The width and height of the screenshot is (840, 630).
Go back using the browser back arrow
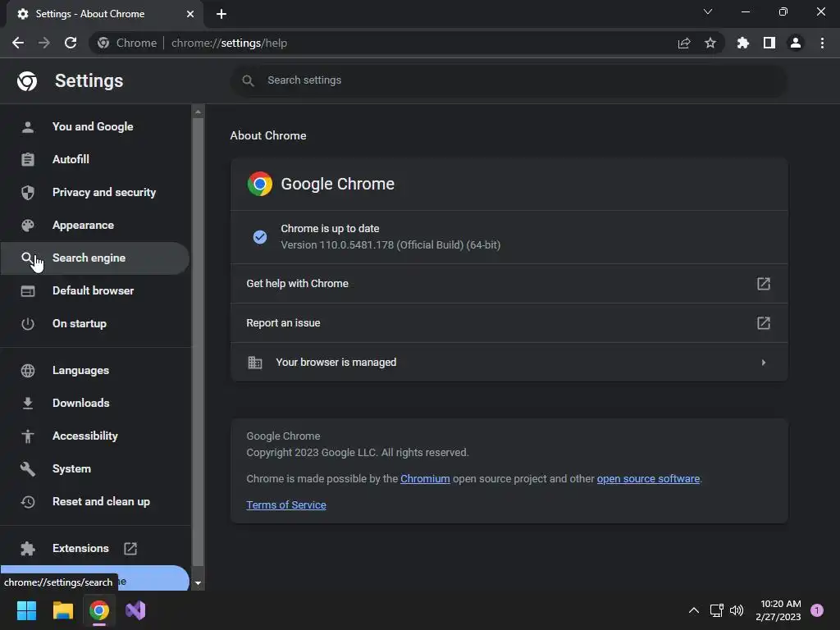[x=18, y=43]
